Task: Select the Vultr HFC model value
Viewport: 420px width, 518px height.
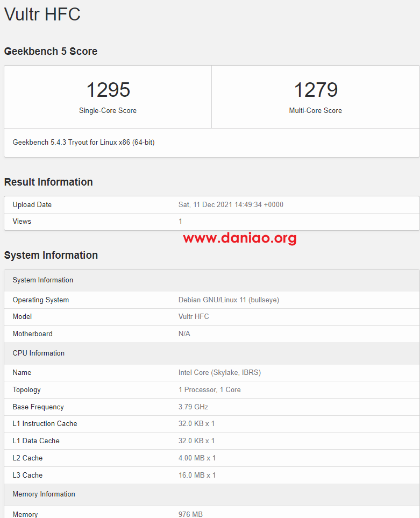Action: [x=194, y=316]
